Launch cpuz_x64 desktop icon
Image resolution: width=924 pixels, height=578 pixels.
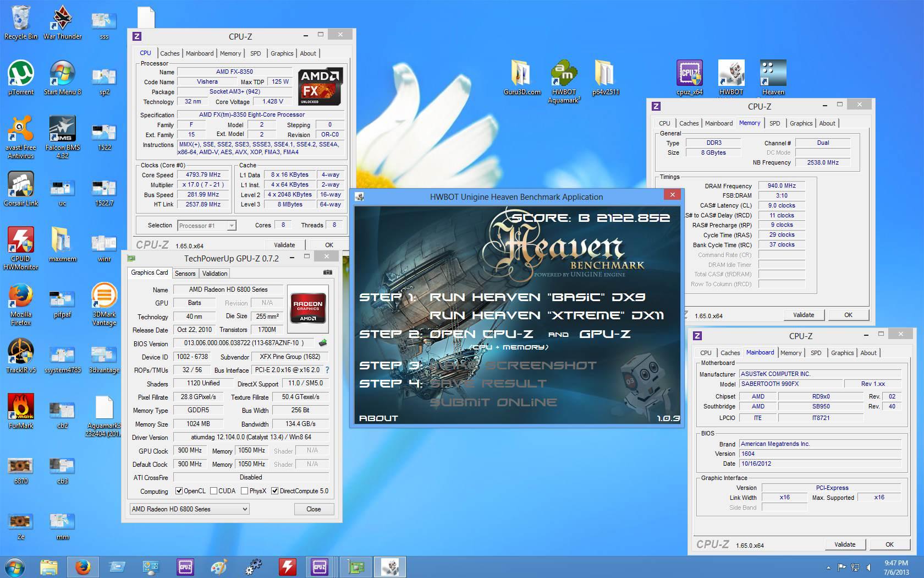pos(690,78)
